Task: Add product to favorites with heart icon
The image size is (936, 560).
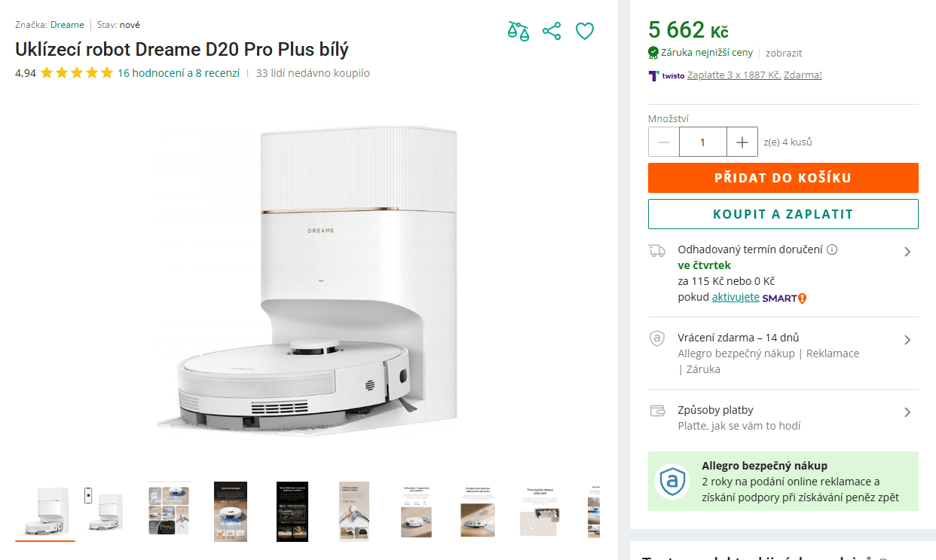Action: pyautogui.click(x=585, y=31)
